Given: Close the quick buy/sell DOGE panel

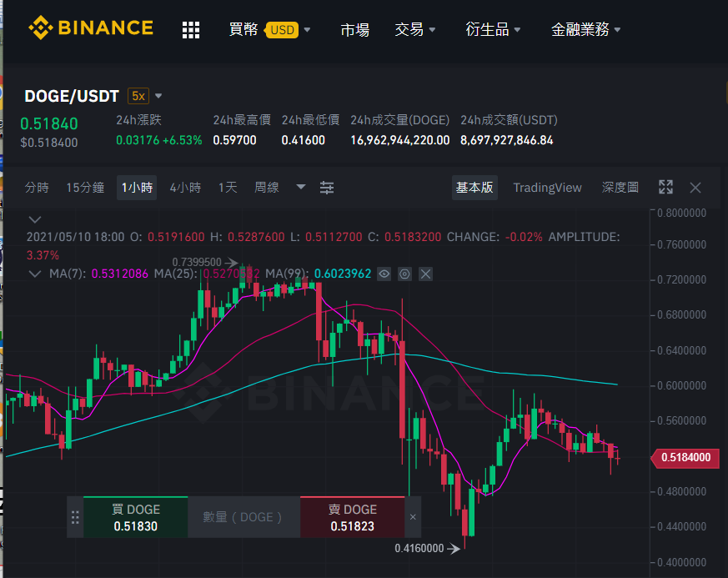Looking at the screenshot, I should pos(413,517).
